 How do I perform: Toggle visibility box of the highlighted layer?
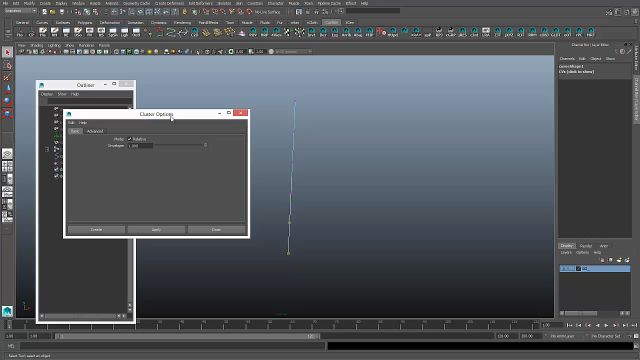tap(563, 269)
